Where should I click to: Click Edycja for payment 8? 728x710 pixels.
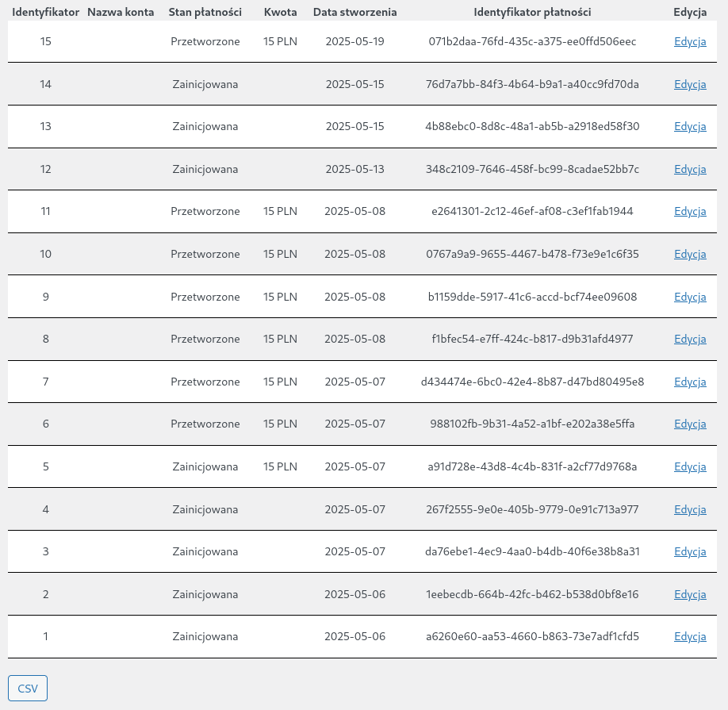coord(690,339)
